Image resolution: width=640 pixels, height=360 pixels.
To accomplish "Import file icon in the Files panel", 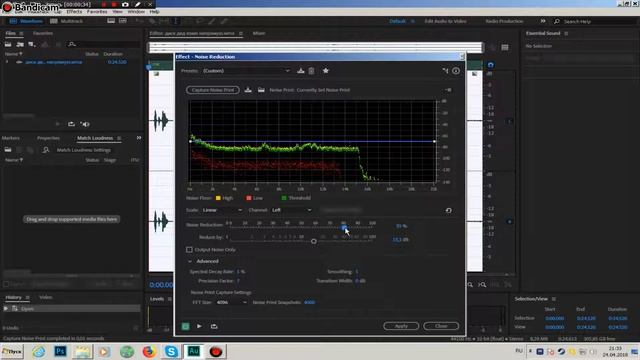I will tap(20, 44).
